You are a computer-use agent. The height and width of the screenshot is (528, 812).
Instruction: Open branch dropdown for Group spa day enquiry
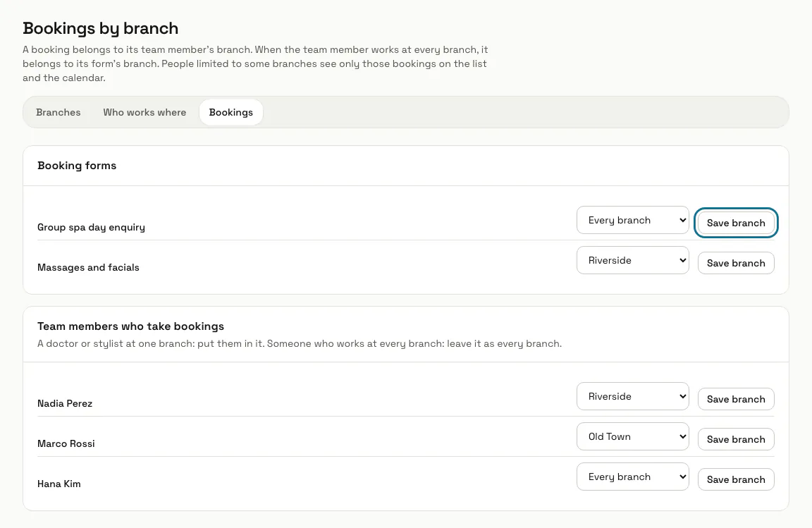tap(633, 220)
